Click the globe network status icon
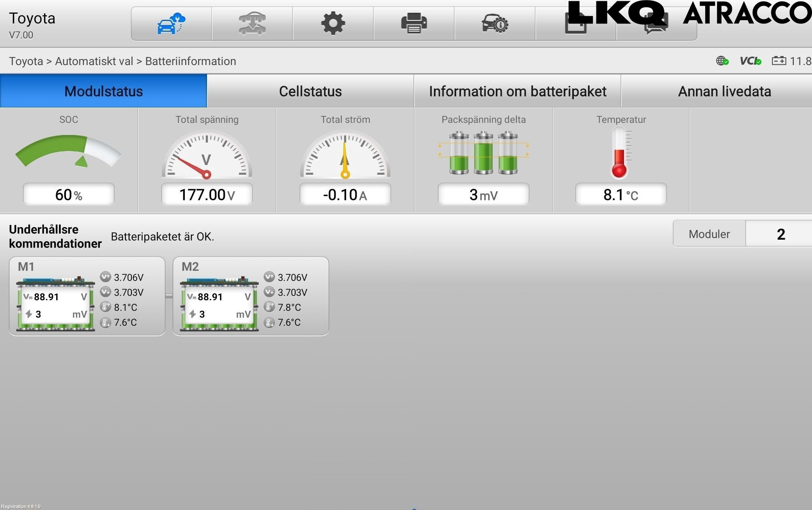The height and width of the screenshot is (510, 812). pyautogui.click(x=722, y=61)
